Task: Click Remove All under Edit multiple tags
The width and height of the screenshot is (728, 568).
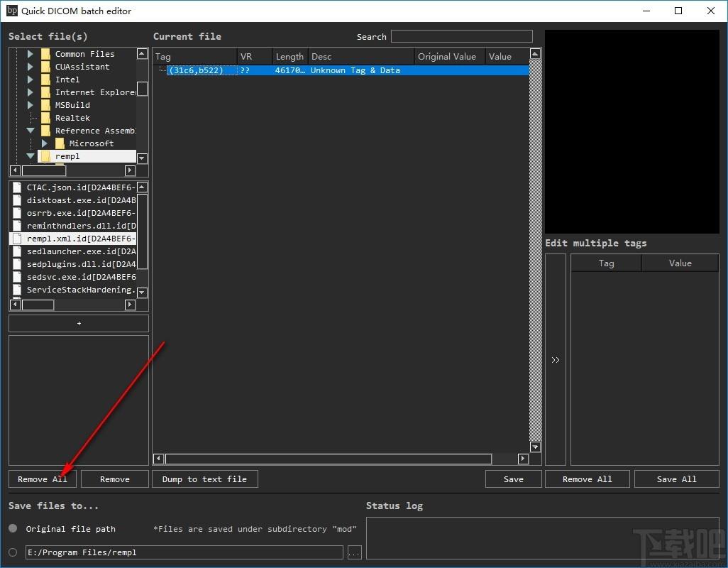Action: click(587, 479)
